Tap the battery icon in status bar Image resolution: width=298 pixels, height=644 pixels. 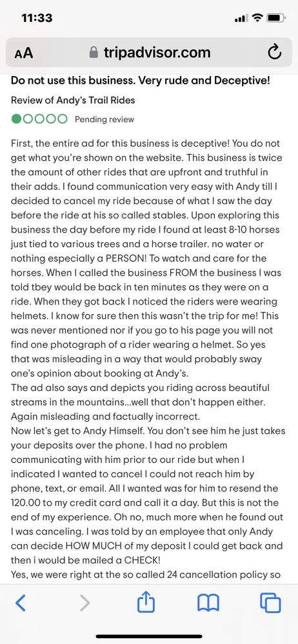[x=277, y=18]
